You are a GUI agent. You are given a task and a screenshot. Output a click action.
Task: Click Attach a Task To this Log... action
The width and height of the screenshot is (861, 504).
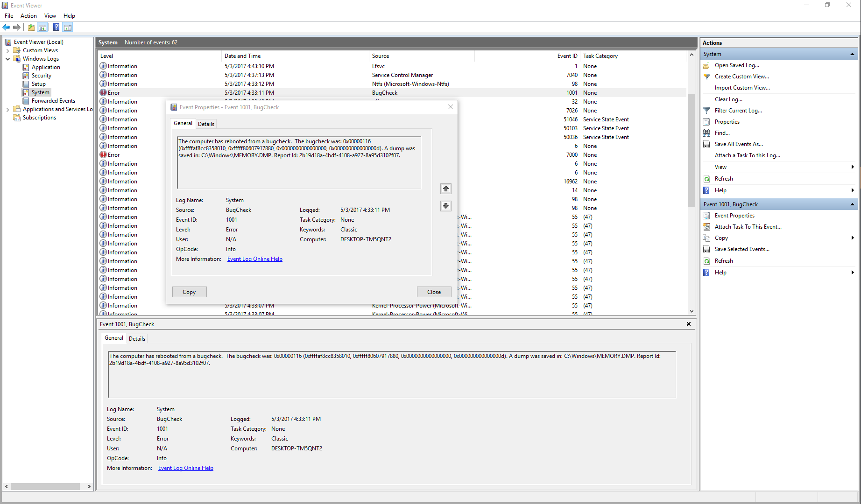coord(748,155)
